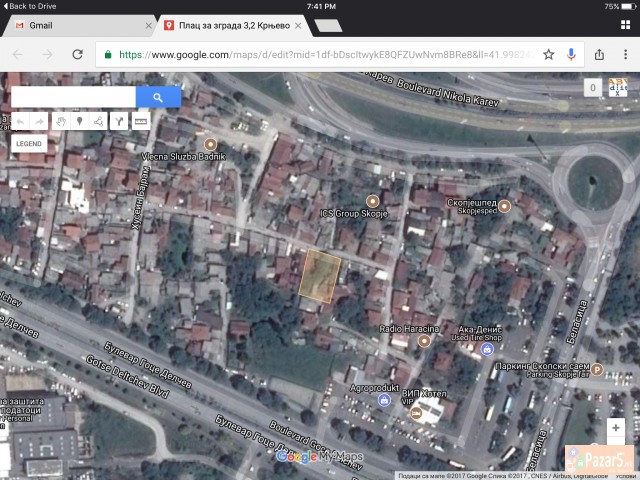Select the orange highlighted land plot
Viewport: 640px width, 480px height.
click(x=319, y=275)
